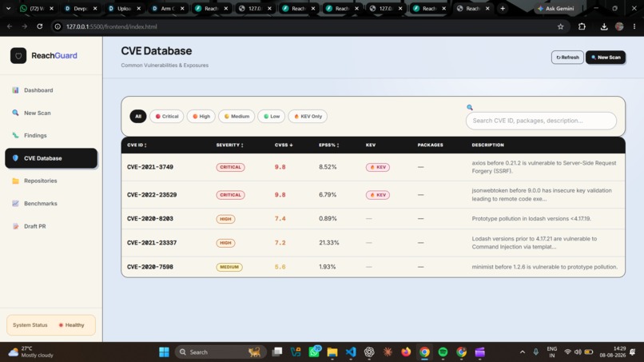Click the Ask Gemini button
This screenshot has width=644, height=362.
tap(555, 8)
